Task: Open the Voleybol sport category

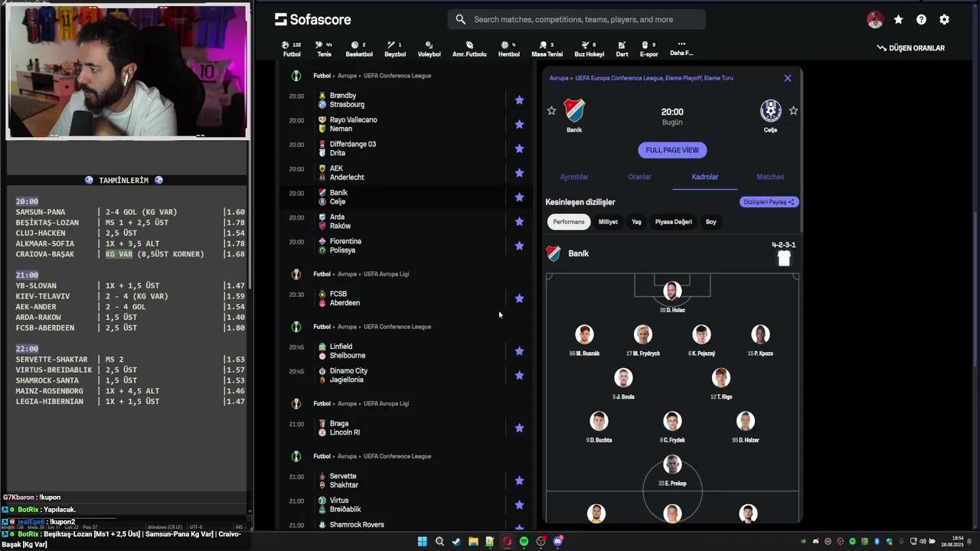Action: pos(429,49)
